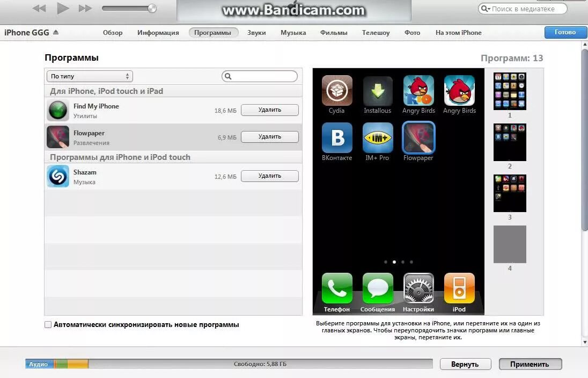Eject iPhone GGG with the eject icon
The height and width of the screenshot is (378, 588).
click(x=56, y=32)
